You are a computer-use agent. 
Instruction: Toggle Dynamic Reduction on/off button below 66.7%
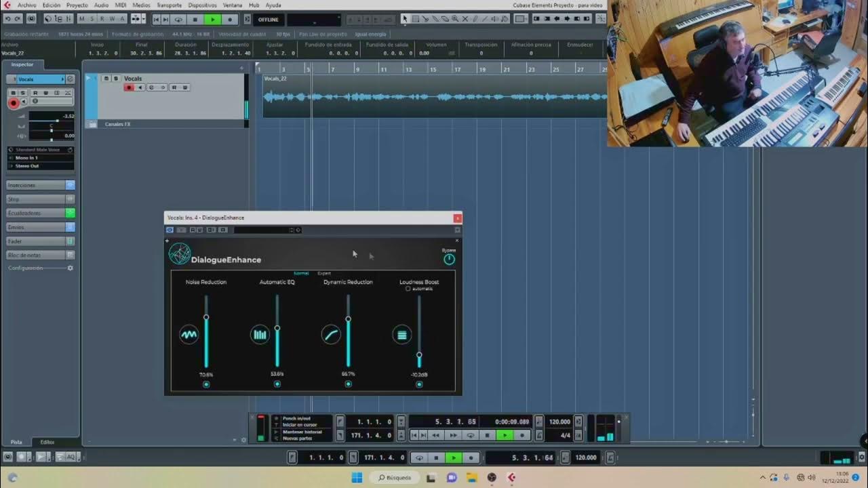click(348, 384)
